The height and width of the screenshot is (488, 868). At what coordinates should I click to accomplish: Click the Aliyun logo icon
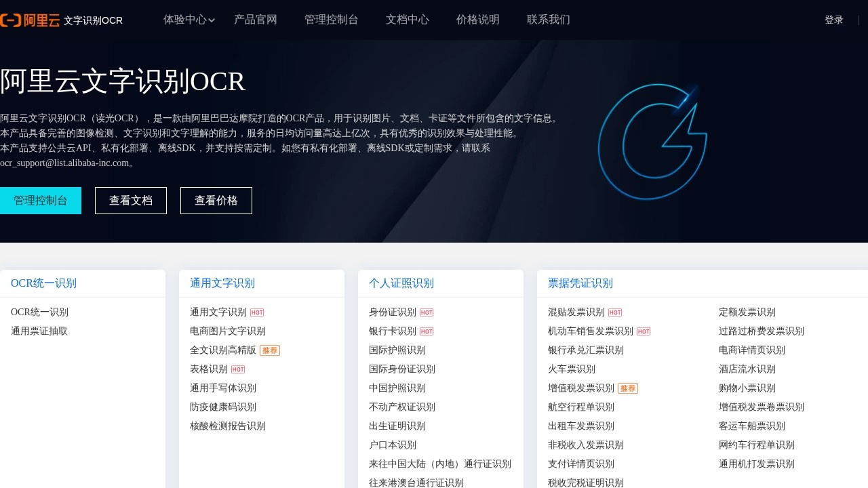(30, 20)
